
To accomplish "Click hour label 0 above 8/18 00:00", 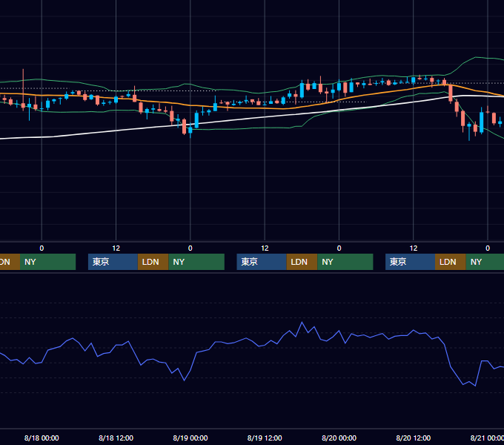I will coord(42,248).
